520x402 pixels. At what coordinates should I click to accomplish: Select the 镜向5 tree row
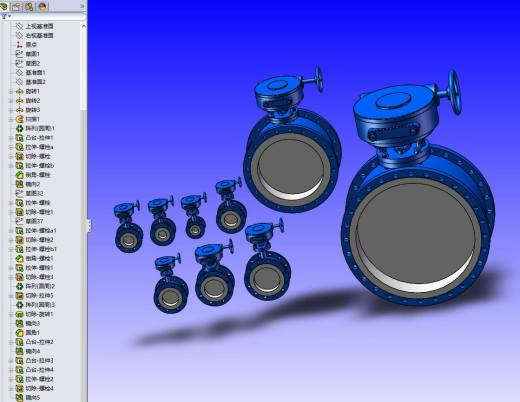[x=28, y=398]
